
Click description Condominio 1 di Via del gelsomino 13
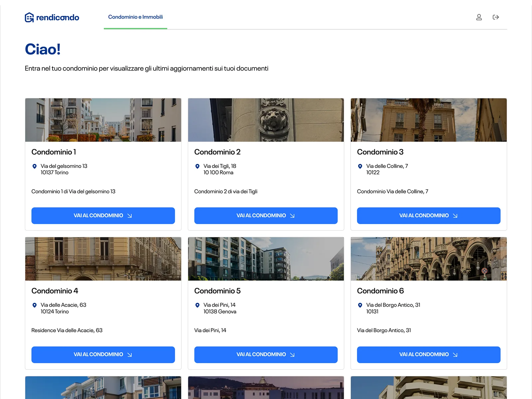(x=73, y=192)
